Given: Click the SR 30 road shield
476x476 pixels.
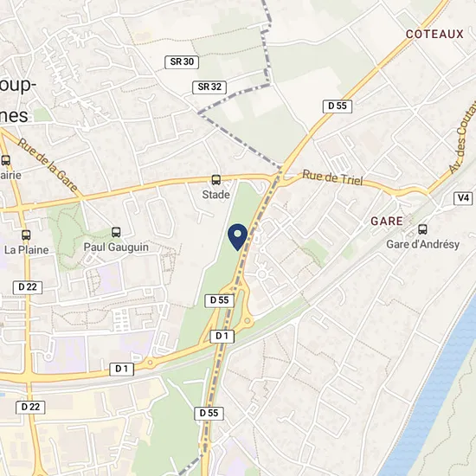Looking at the screenshot, I should point(182,62).
